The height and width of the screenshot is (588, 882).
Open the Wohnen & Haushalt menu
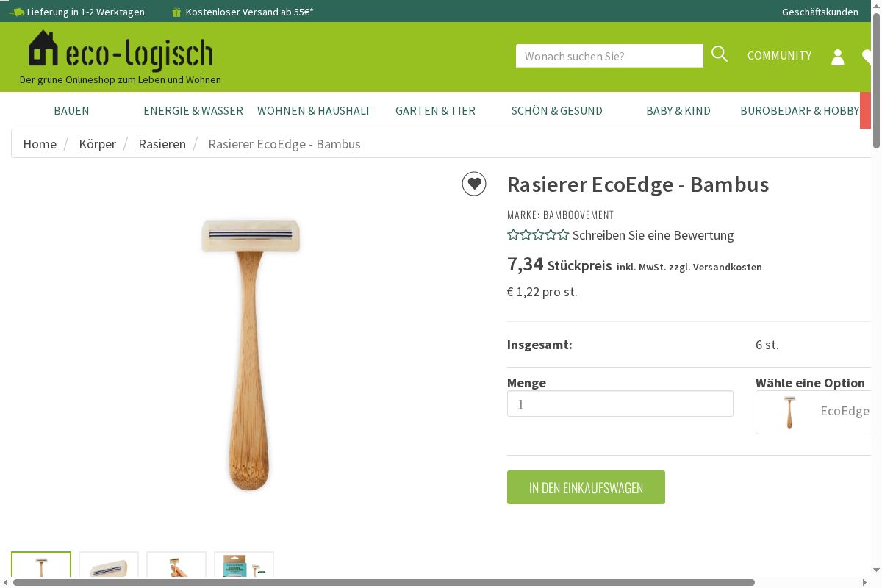[x=315, y=110]
